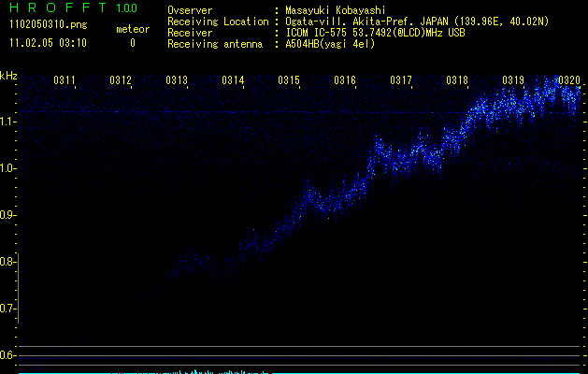Select observer name Masayuki Kobayashi
588x374 pixels.
[336, 10]
